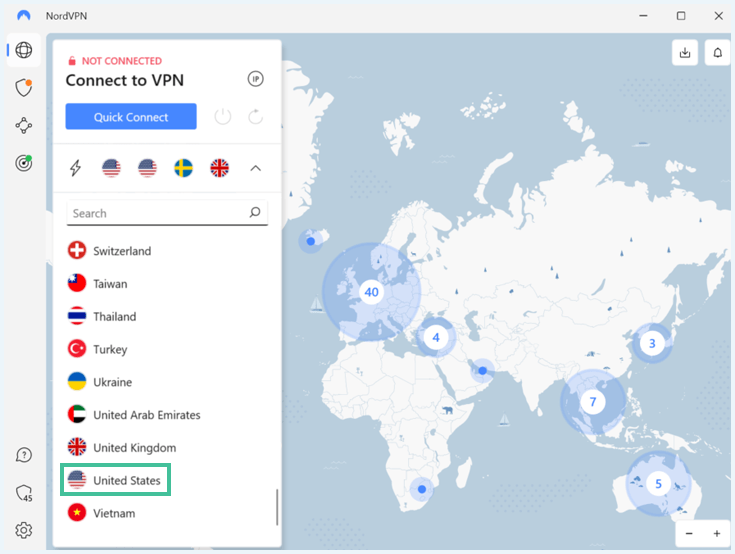Click the Europe cluster marker 40

click(x=371, y=292)
